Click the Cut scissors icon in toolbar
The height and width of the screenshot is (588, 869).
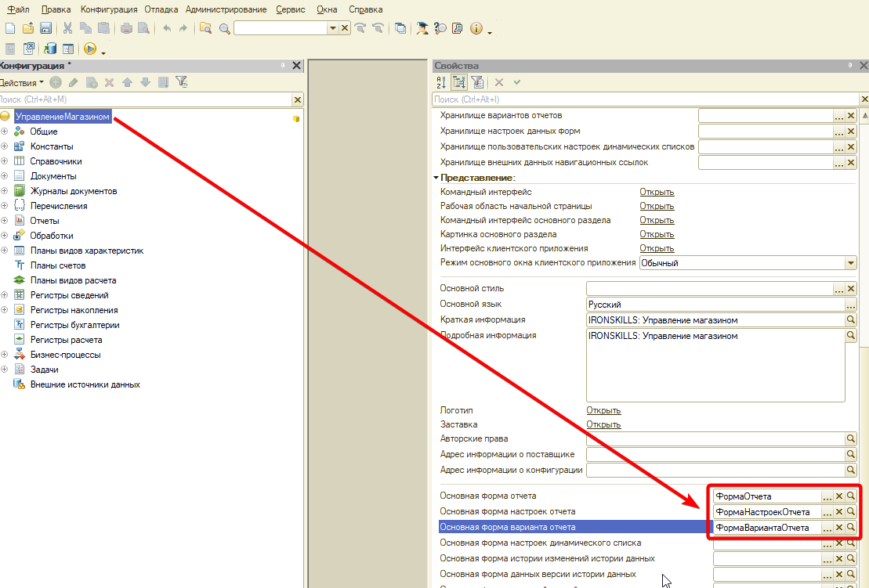pos(68,28)
